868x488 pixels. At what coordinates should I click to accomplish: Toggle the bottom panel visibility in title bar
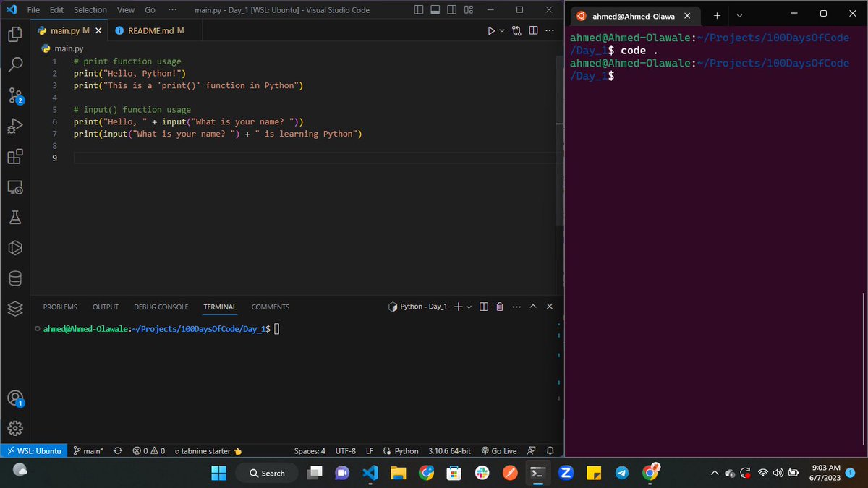[435, 10]
